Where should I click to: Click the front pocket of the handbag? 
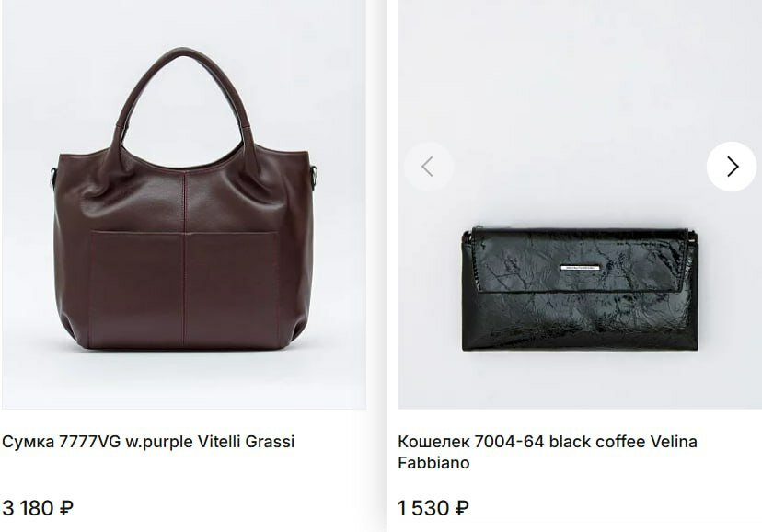coord(184,289)
